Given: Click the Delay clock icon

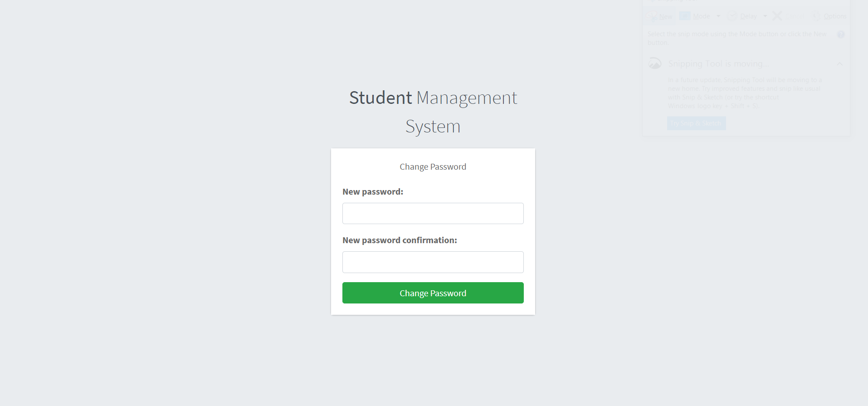Looking at the screenshot, I should (732, 15).
